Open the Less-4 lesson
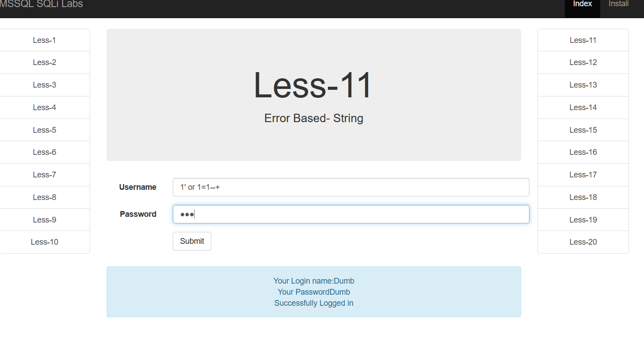The image size is (644, 346). tap(44, 107)
